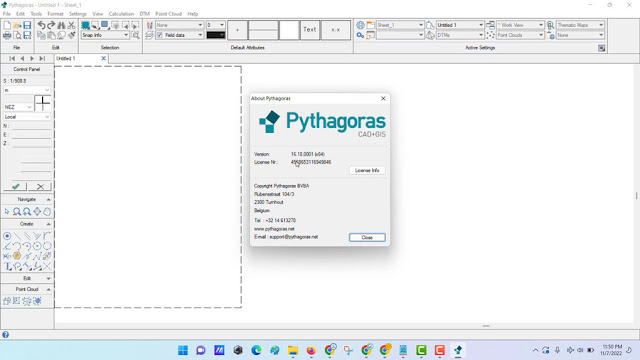
Task: Click the E coordinate input field
Action: pyautogui.click(x=31, y=134)
